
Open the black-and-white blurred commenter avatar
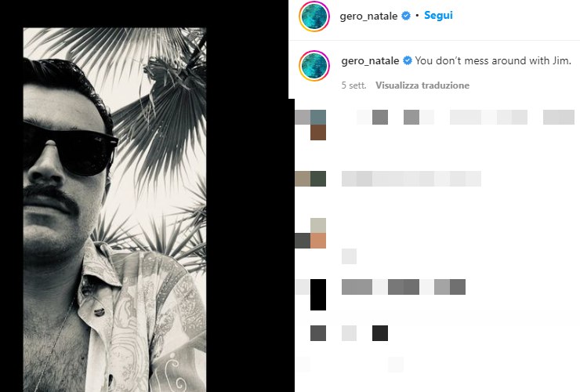coord(310,295)
